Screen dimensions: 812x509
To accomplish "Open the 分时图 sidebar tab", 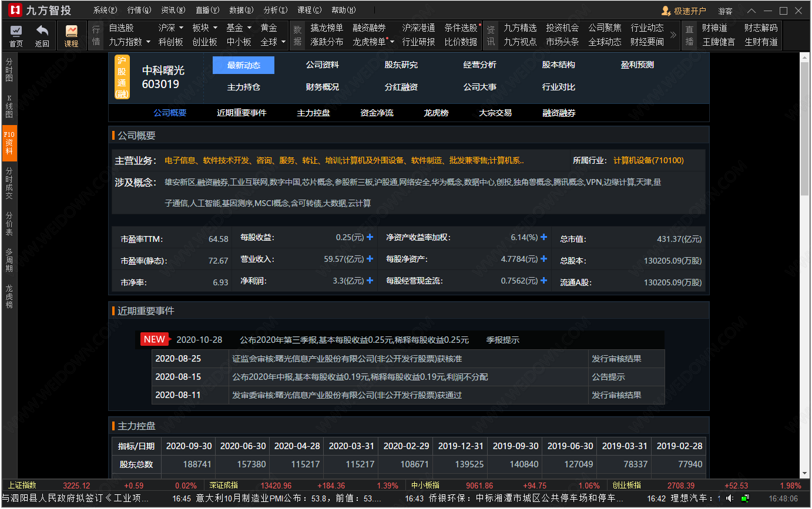I will click(9, 70).
